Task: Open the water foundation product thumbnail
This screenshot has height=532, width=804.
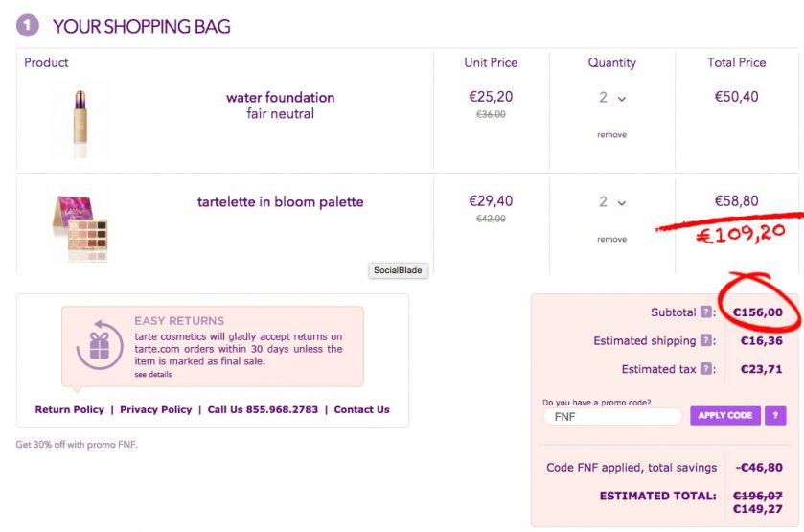Action: 80,119
